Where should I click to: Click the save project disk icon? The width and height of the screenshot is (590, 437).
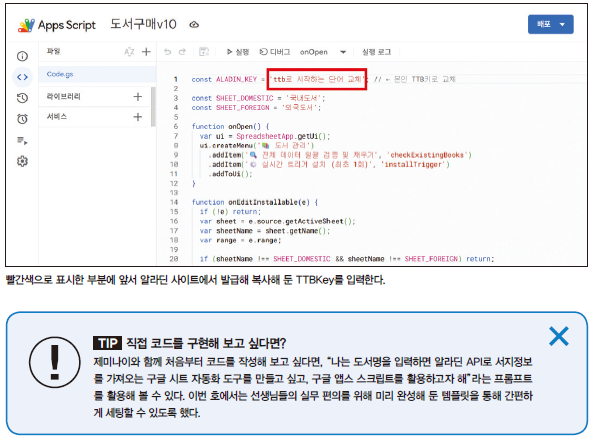(x=204, y=52)
